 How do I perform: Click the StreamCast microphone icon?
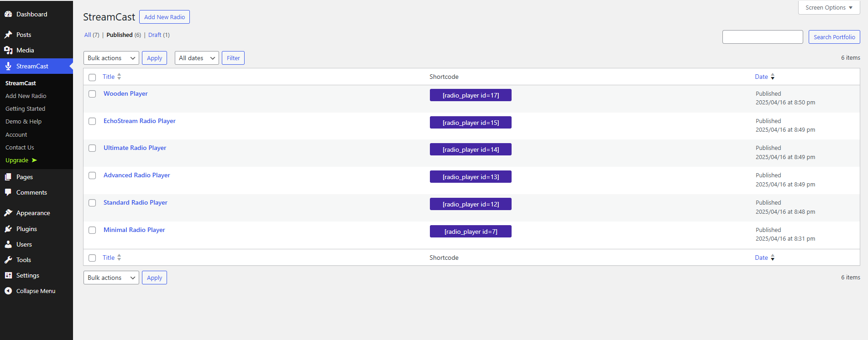point(8,66)
